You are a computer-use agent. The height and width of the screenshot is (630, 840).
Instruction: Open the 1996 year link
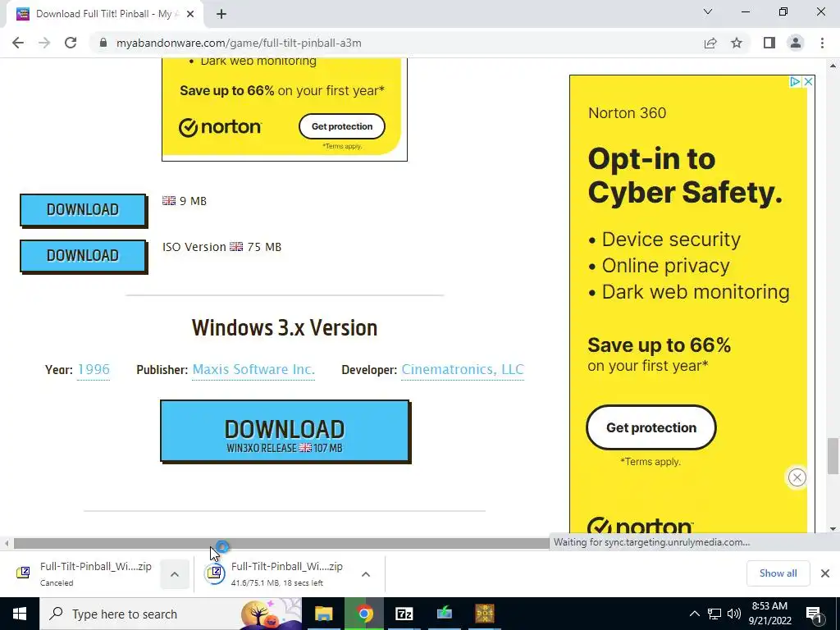tap(94, 370)
